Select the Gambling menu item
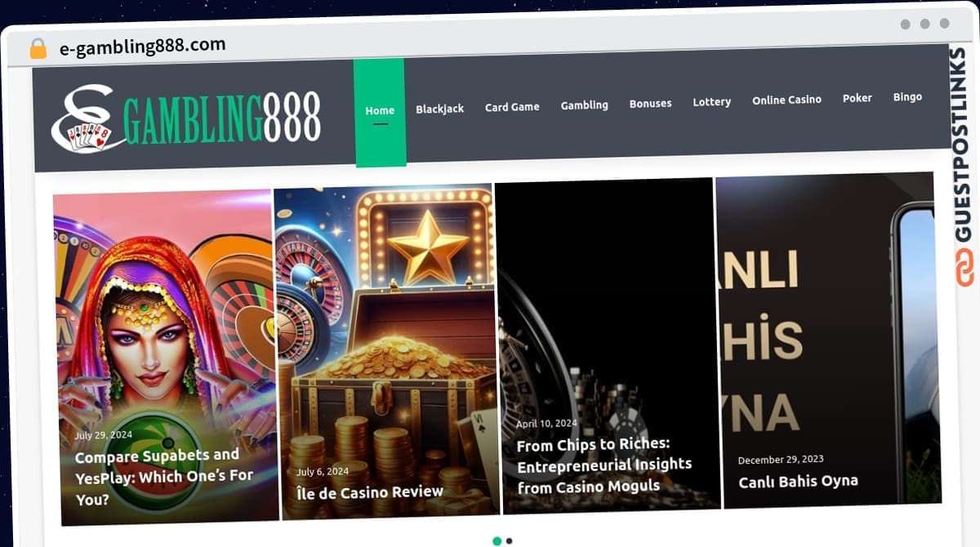This screenshot has height=547, width=980. coord(584,105)
